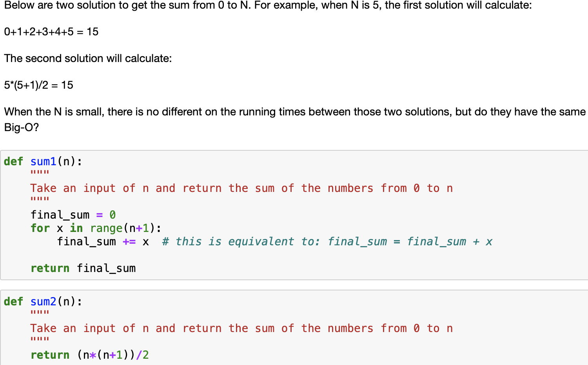This screenshot has width=588, height=365.
Task: Click the 5*(5+1)/2 = 15 text
Action: coord(38,85)
